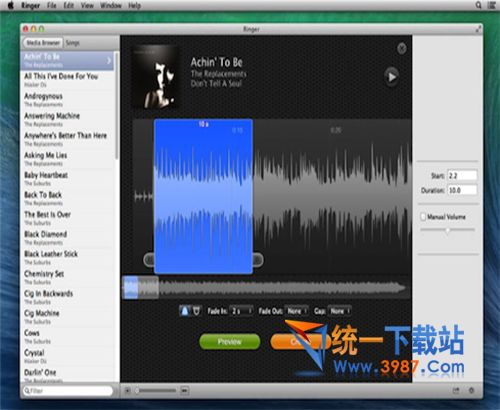The width and height of the screenshot is (500, 410).
Task: Open the Edit menu
Action: point(68,5)
